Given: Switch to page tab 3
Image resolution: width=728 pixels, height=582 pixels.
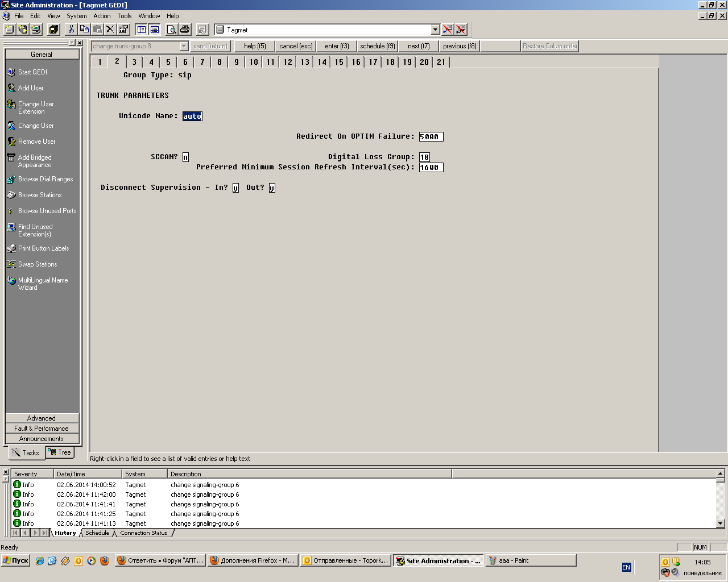Looking at the screenshot, I should (134, 62).
